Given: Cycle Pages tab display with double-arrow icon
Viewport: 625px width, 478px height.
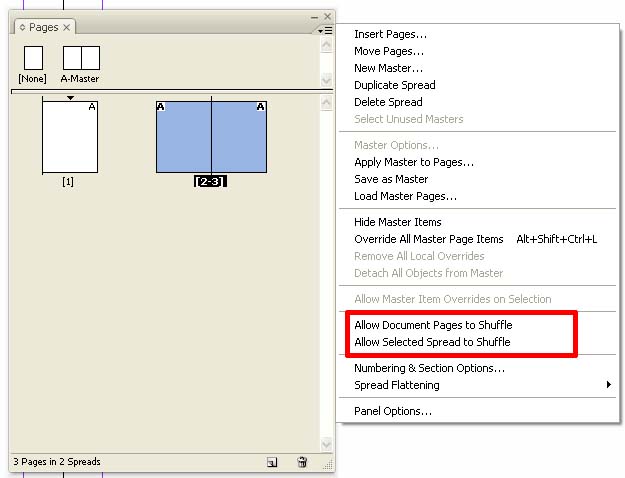Looking at the screenshot, I should click(x=22, y=27).
